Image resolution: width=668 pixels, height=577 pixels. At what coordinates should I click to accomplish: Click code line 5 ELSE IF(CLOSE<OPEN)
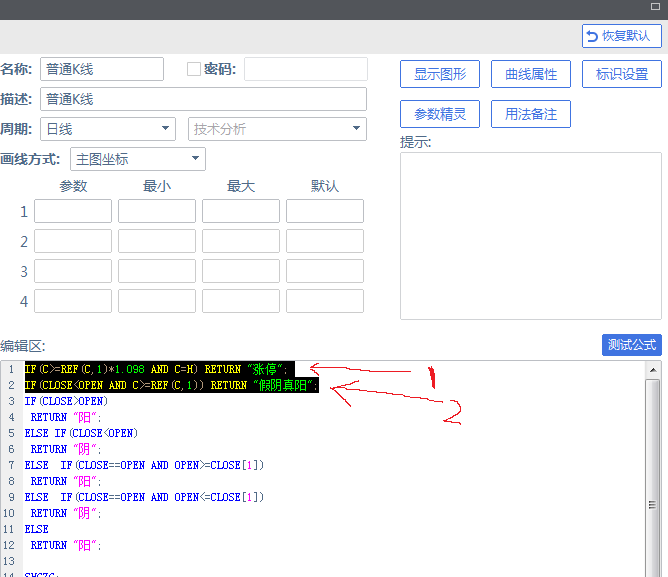click(x=81, y=433)
